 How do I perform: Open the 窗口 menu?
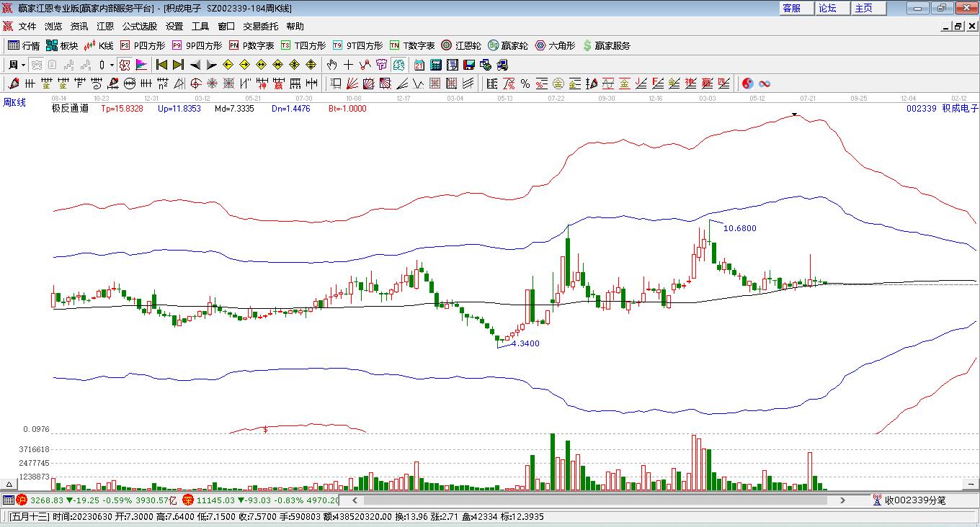click(x=226, y=27)
